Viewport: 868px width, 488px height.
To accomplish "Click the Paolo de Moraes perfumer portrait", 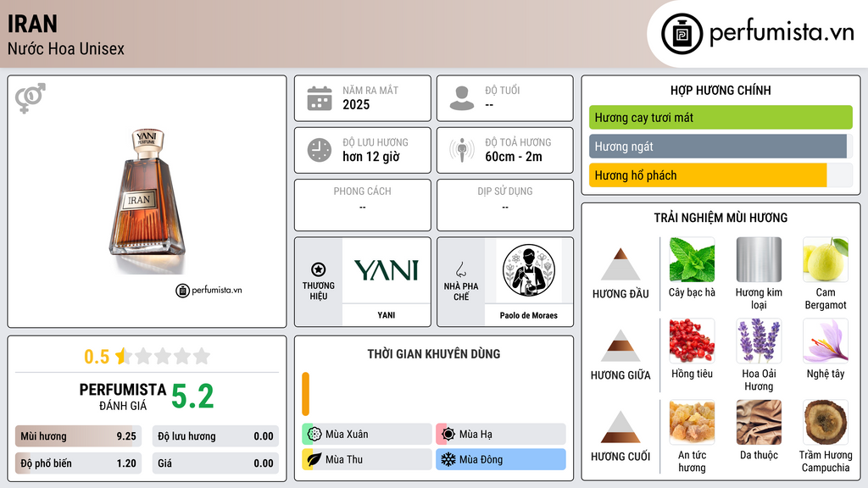I will [x=529, y=270].
